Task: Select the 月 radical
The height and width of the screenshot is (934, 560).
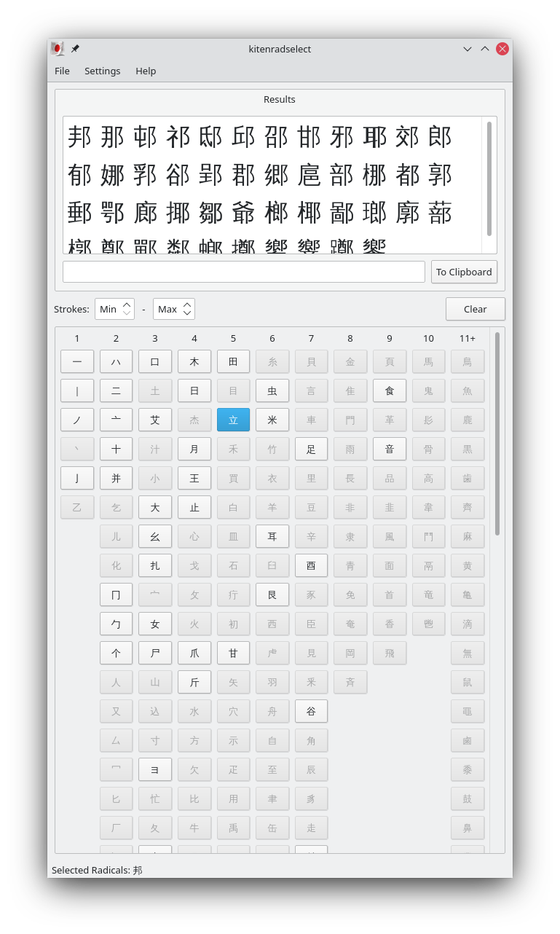Action: [x=194, y=449]
